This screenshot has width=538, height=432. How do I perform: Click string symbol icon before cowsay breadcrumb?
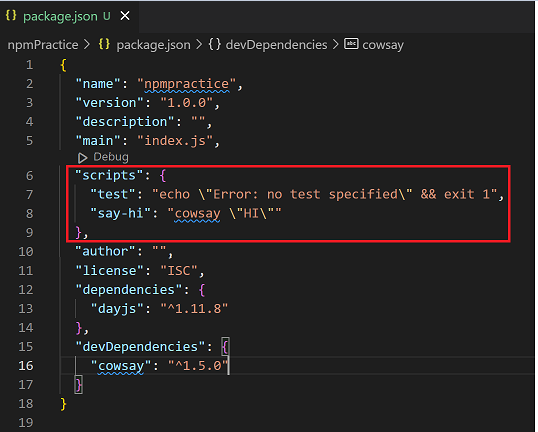351,44
